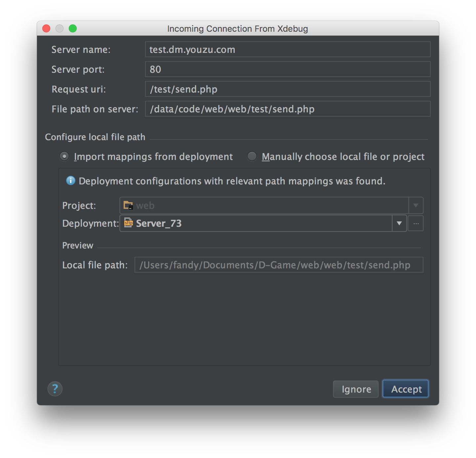Choose Manually choose local file or project

click(x=252, y=156)
